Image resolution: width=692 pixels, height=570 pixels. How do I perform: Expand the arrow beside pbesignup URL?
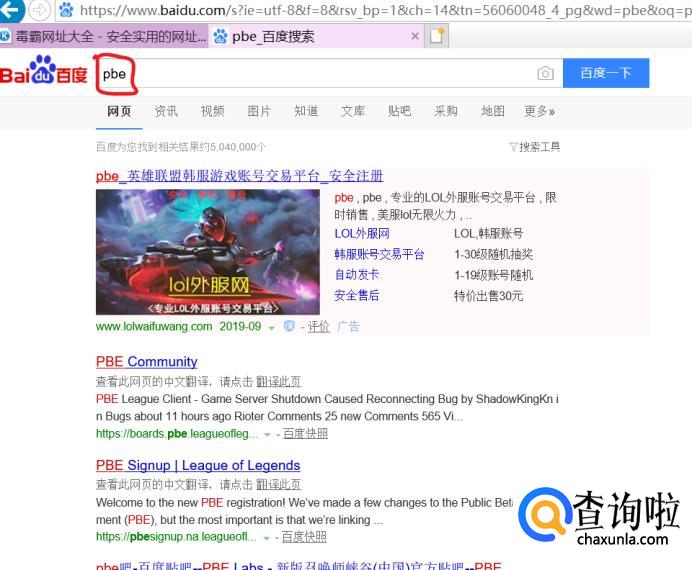point(266,538)
